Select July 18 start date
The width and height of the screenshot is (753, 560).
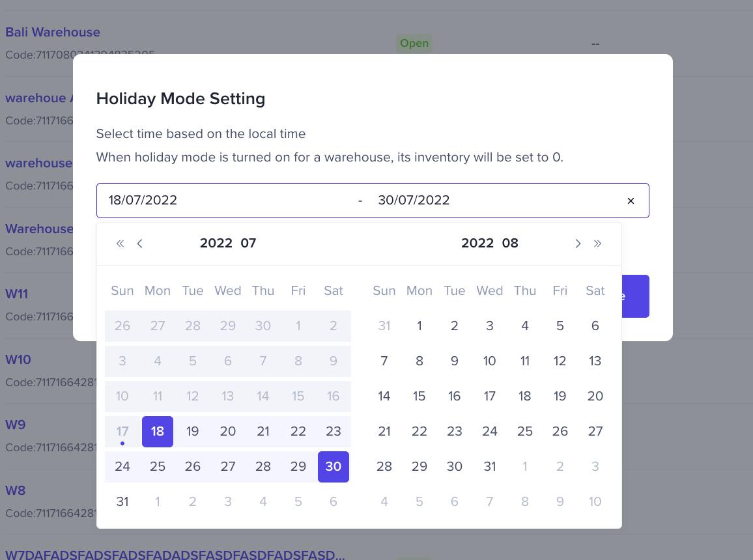tap(158, 432)
